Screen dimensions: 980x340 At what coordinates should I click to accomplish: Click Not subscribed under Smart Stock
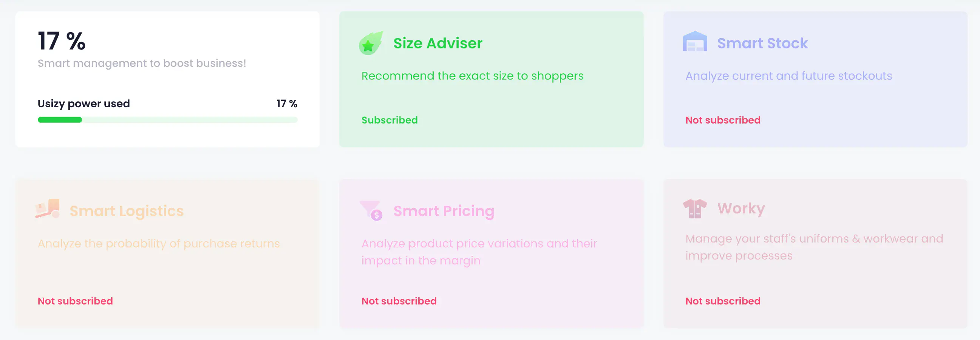(x=722, y=120)
